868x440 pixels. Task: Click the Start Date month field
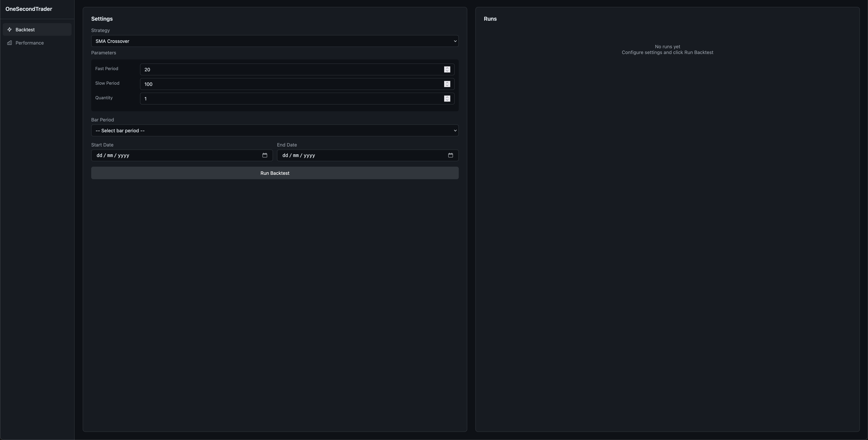(110, 155)
